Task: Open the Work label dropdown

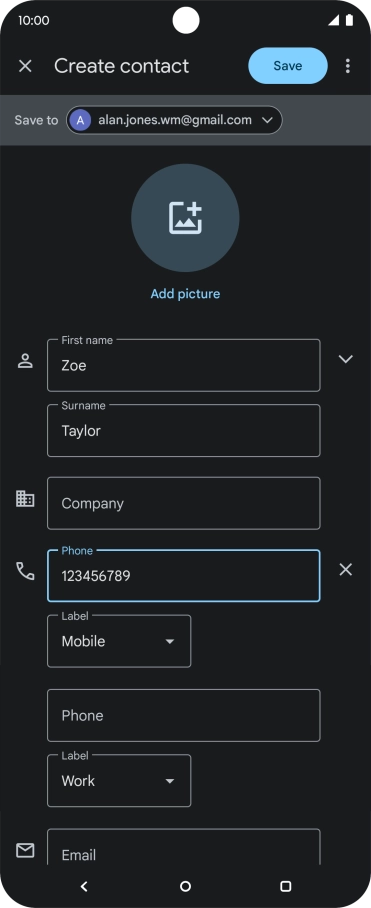Action: (119, 781)
